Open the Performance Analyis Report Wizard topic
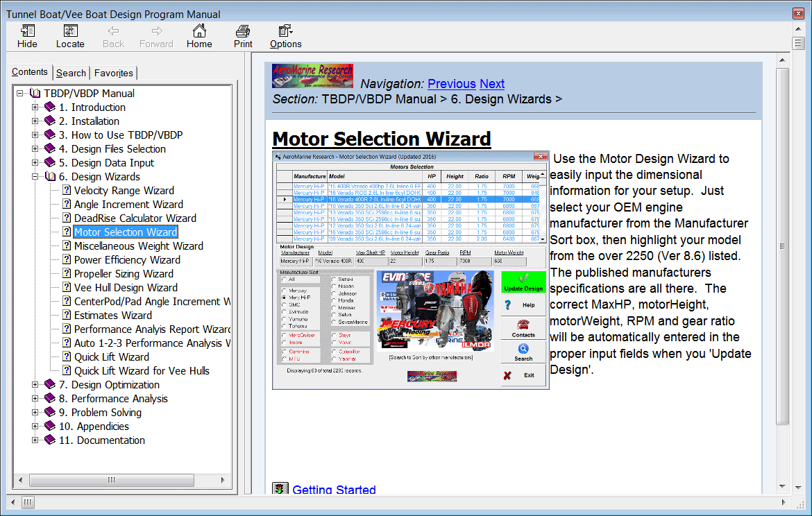 click(152, 329)
